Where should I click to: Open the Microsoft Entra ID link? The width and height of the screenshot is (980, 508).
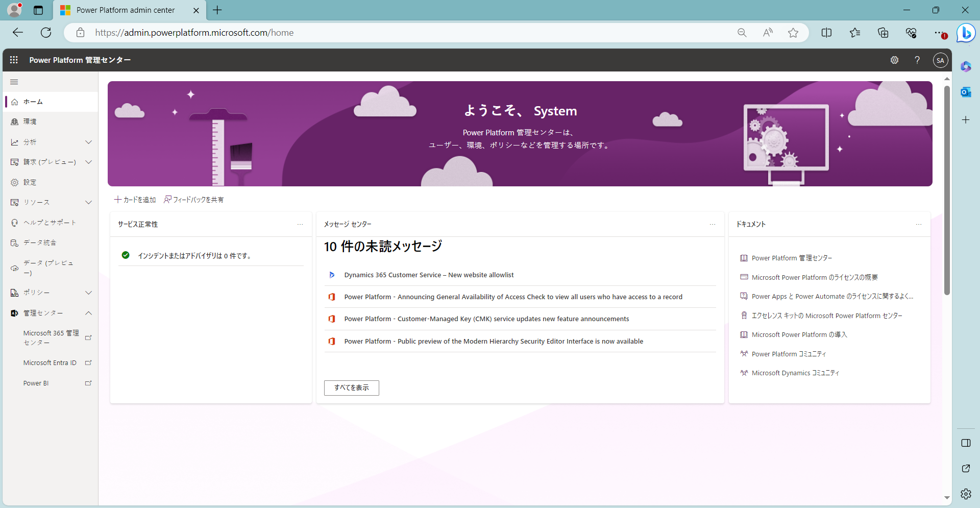pos(51,362)
